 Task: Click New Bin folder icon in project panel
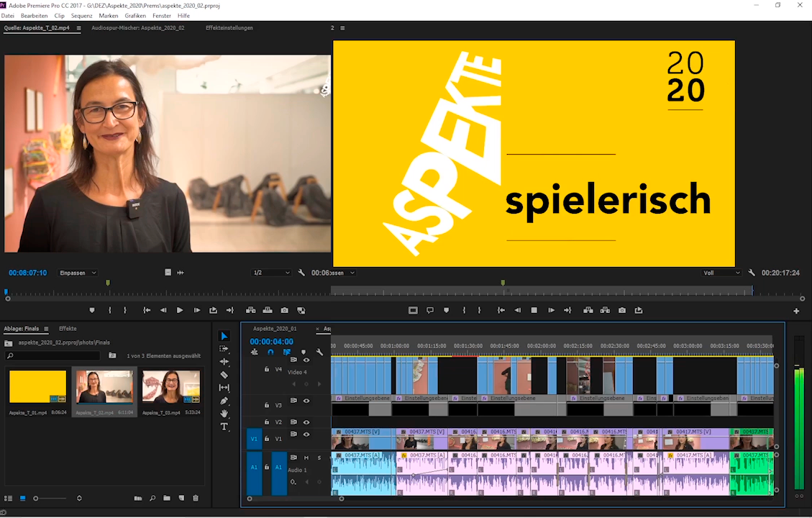click(x=167, y=499)
